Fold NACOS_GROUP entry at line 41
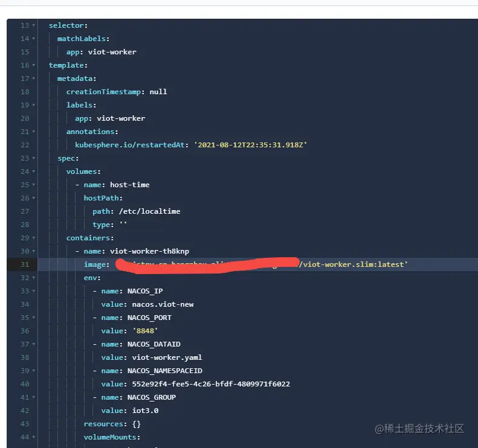The width and height of the screenshot is (478, 448). [x=33, y=397]
